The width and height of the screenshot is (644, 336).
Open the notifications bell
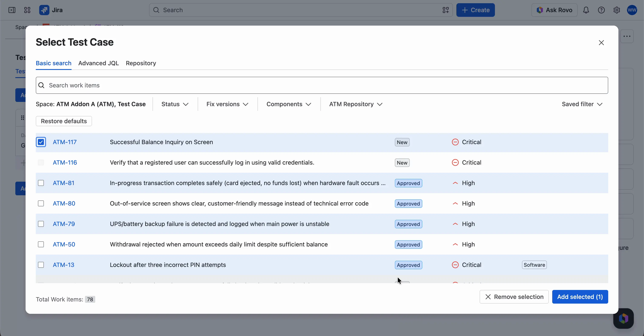tap(586, 10)
